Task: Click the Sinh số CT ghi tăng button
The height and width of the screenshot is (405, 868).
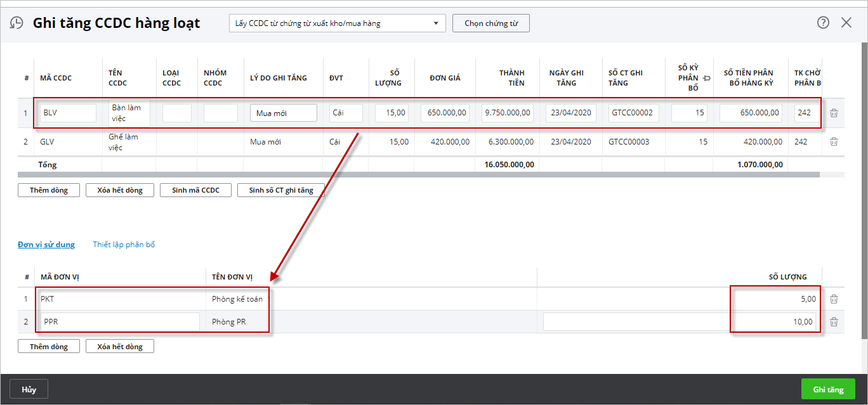Action: 281,190
